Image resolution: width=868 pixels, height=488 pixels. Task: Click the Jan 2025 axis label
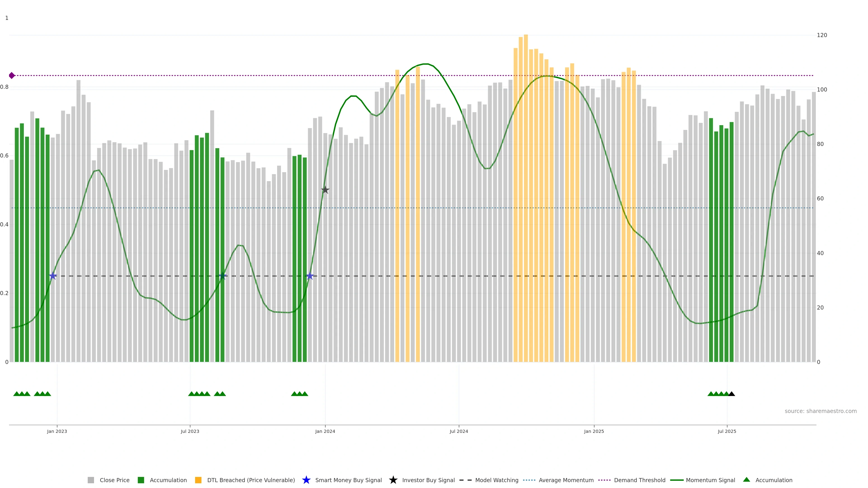[x=594, y=431]
